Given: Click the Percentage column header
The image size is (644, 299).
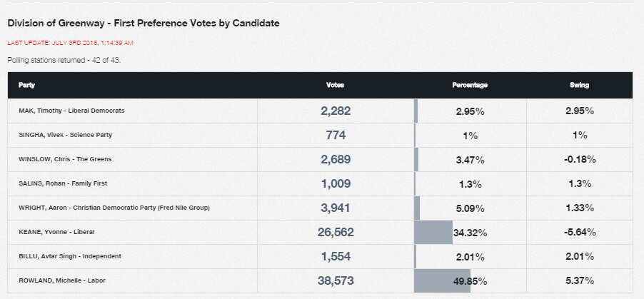Looking at the screenshot, I should (470, 86).
